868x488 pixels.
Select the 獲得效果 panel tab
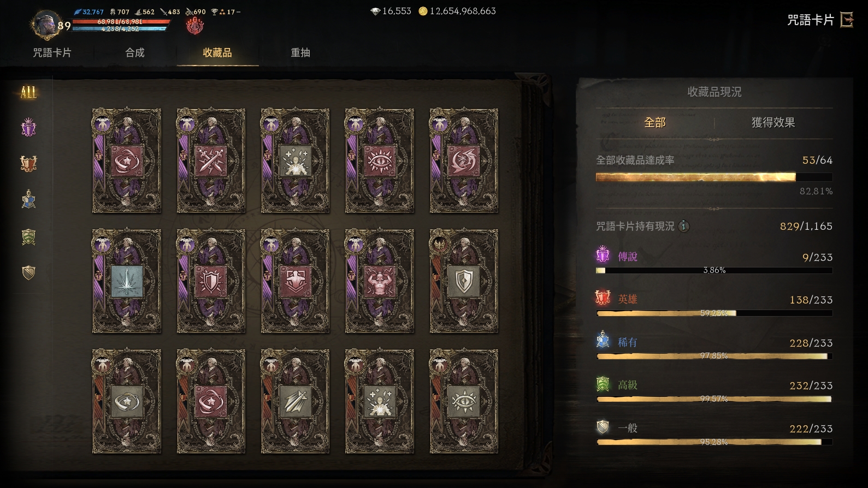[x=773, y=122]
